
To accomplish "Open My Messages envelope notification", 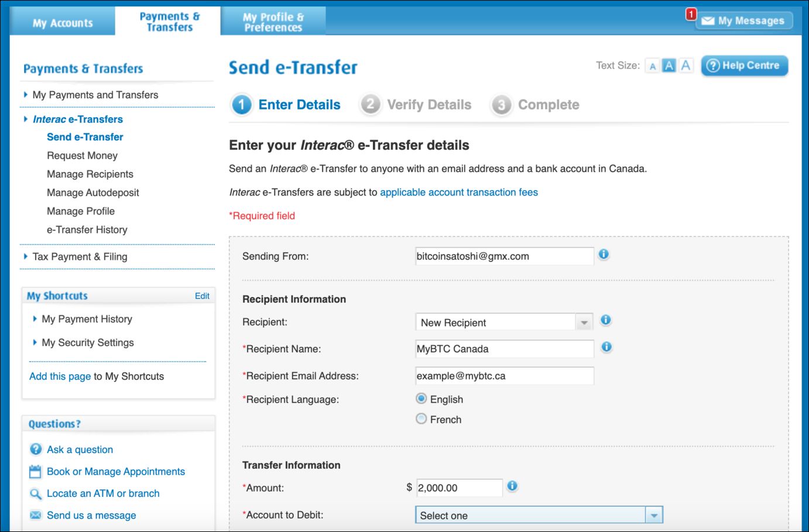I will pos(744,20).
